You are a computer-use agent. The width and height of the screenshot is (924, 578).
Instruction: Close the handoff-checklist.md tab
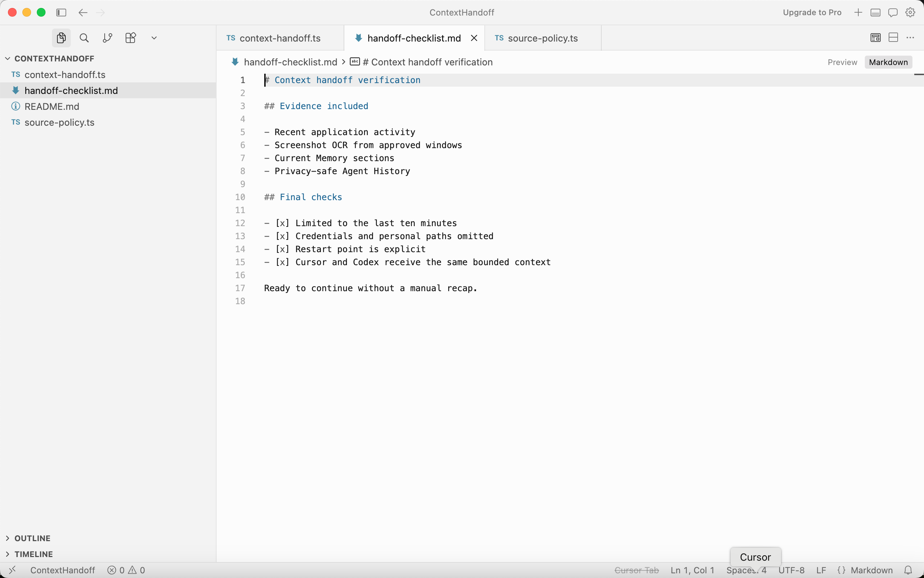pos(474,38)
